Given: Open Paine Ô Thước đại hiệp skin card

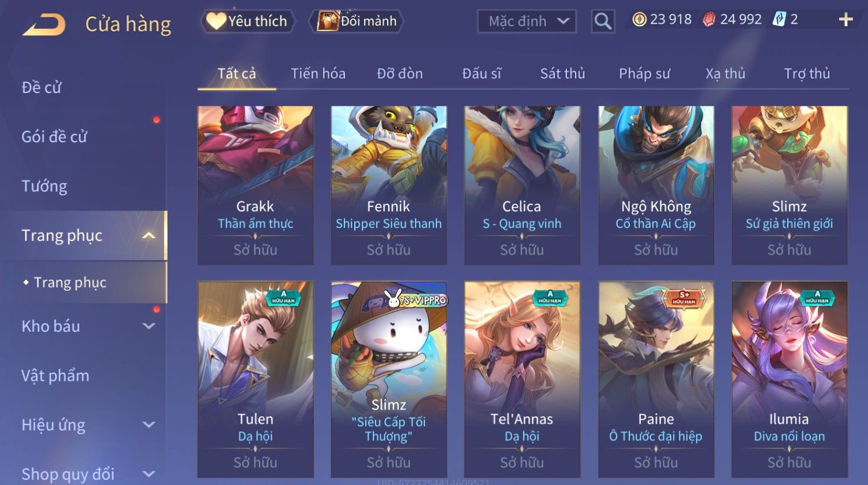Looking at the screenshot, I should click(x=656, y=379).
